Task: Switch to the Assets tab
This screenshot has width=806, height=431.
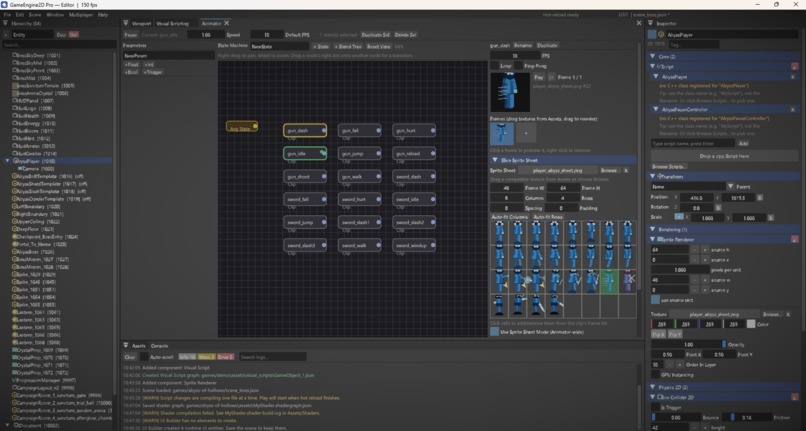Action: (x=139, y=346)
